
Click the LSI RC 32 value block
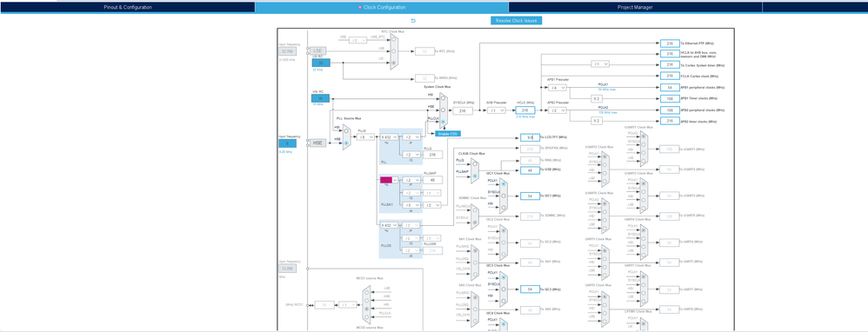[x=321, y=63]
